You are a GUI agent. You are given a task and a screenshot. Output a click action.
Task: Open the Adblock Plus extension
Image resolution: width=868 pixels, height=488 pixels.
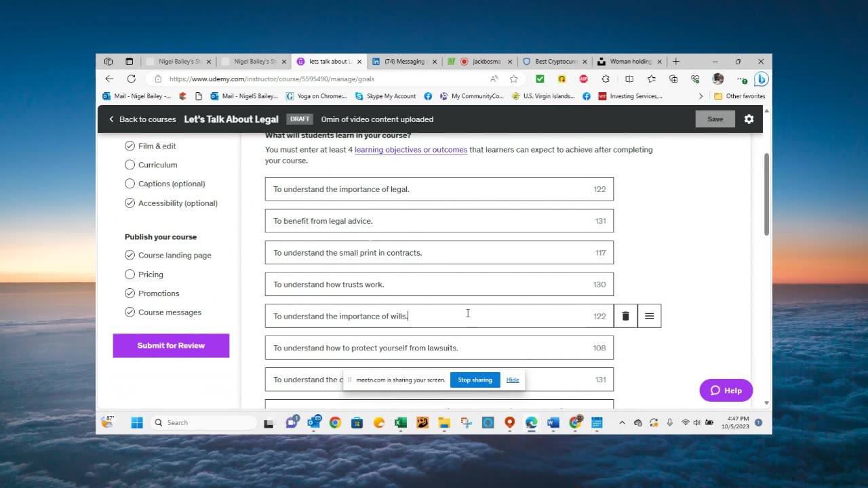[583, 79]
